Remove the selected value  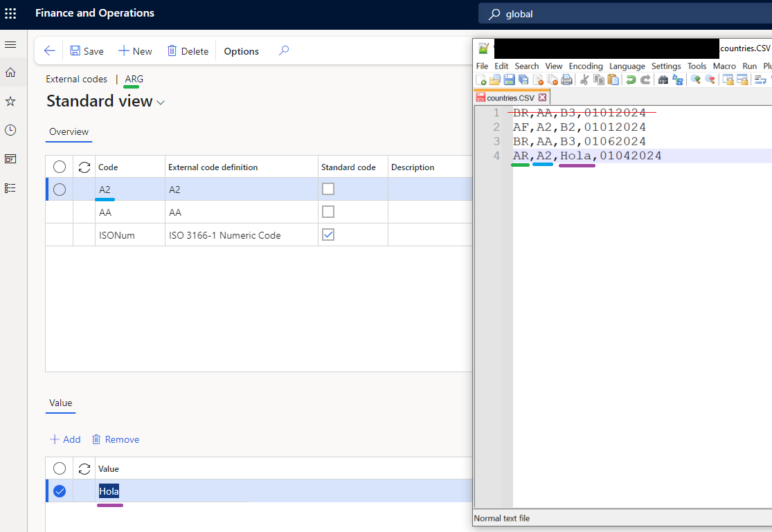click(115, 439)
